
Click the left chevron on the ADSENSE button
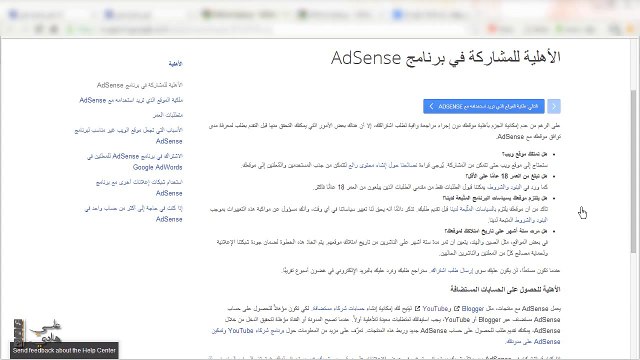(431, 107)
